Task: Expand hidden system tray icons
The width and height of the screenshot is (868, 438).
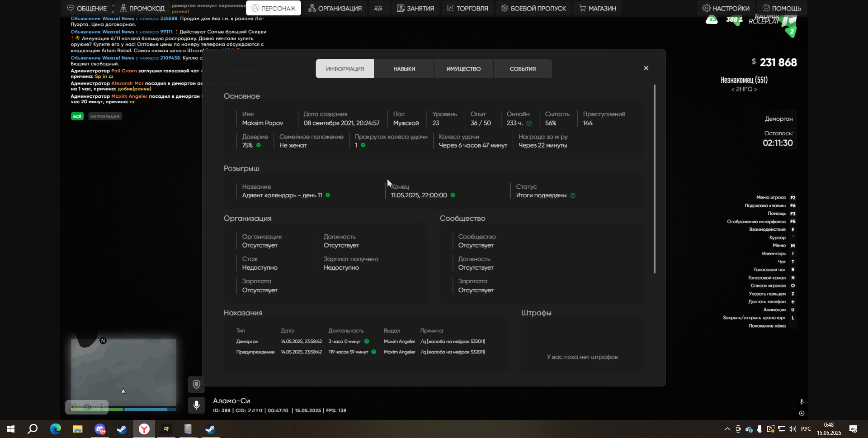Action: (727, 429)
